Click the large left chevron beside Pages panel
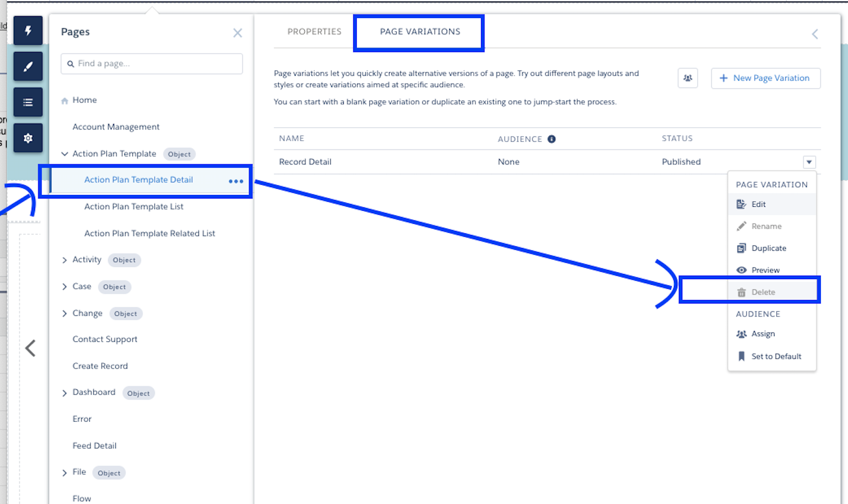 coord(31,348)
